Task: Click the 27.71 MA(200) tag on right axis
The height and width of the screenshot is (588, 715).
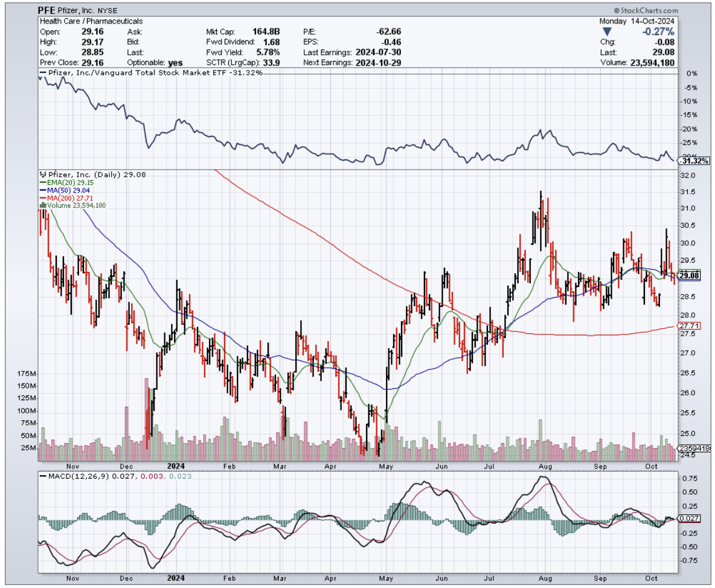Action: pyautogui.click(x=689, y=326)
